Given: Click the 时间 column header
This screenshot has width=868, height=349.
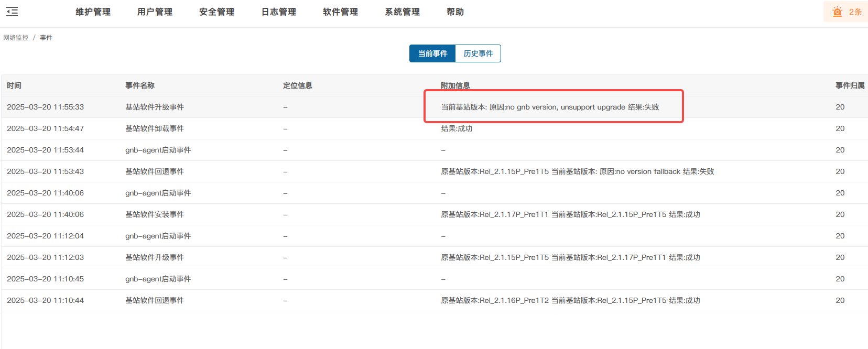Looking at the screenshot, I should 14,85.
